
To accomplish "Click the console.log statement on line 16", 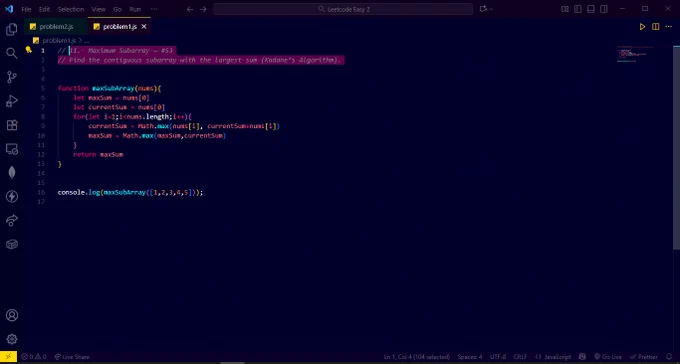I will coord(130,192).
